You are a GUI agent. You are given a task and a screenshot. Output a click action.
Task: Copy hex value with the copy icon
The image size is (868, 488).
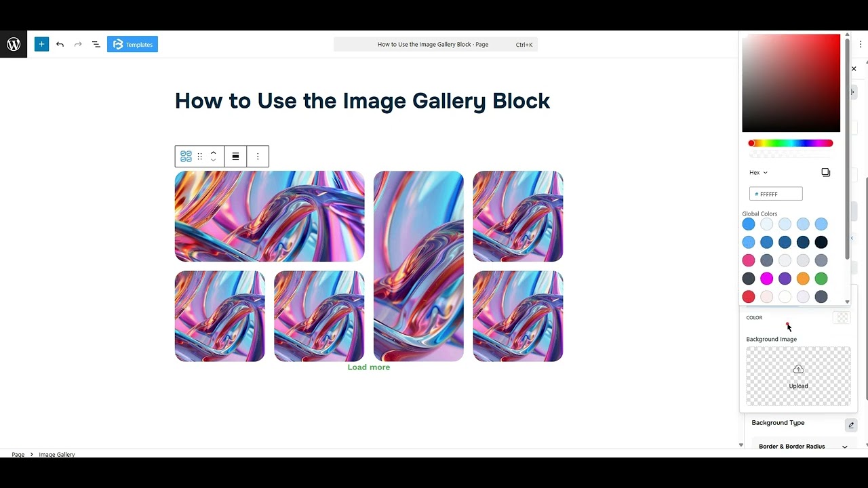point(825,172)
